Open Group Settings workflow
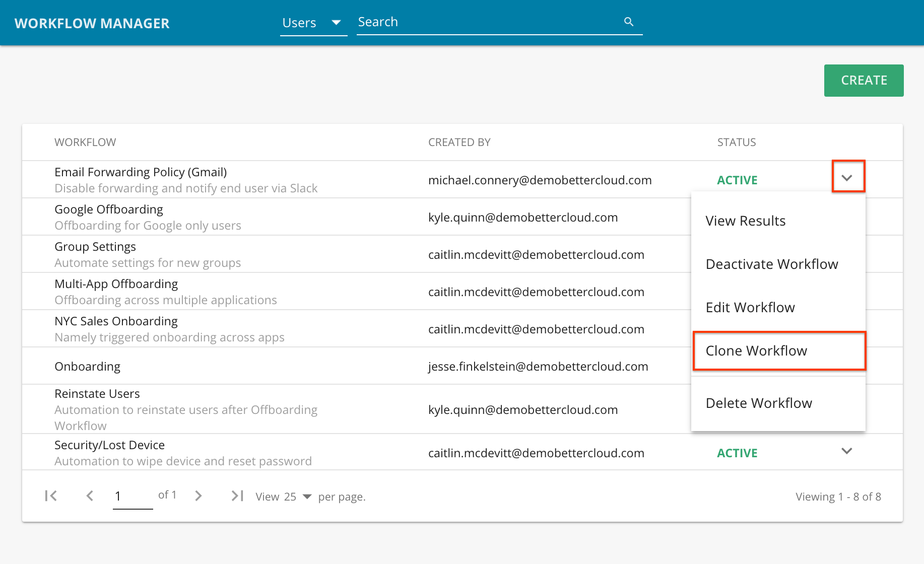 [95, 247]
